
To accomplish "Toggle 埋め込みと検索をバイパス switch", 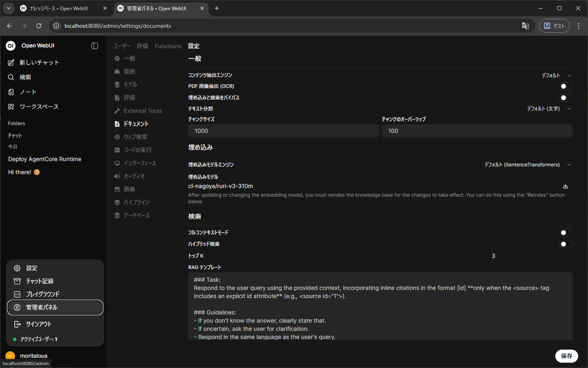I will 566,98.
